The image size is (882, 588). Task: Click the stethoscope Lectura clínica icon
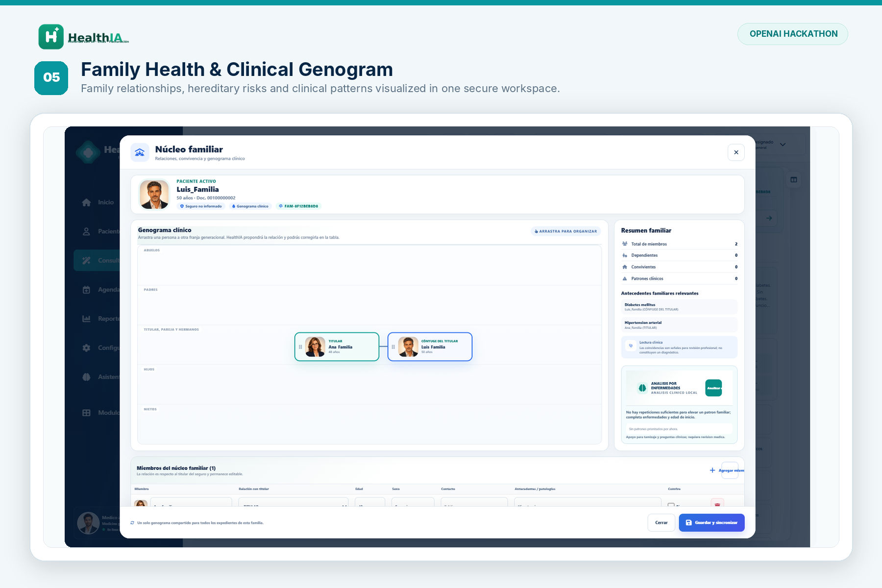coord(631,345)
